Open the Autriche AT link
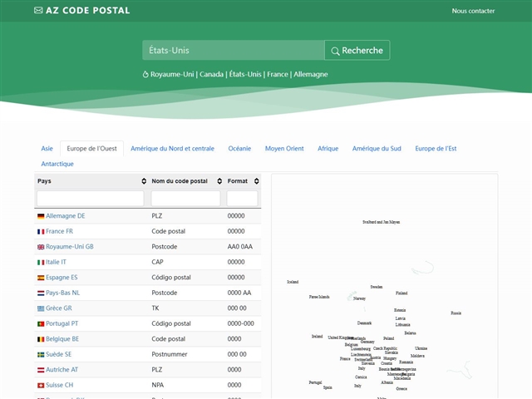Viewport: 532px width, 399px height. [x=62, y=370]
